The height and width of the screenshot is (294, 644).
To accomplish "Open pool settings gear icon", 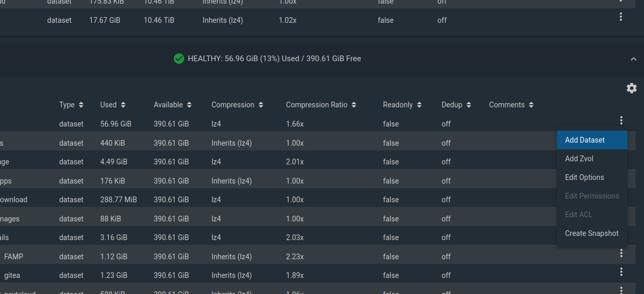I will pyautogui.click(x=632, y=88).
